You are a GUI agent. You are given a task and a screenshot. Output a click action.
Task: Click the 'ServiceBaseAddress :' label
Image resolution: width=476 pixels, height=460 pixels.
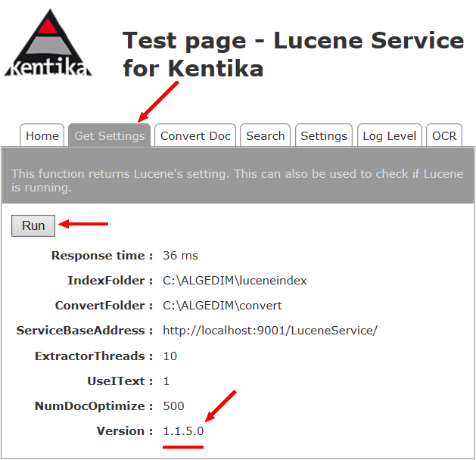[x=85, y=330]
